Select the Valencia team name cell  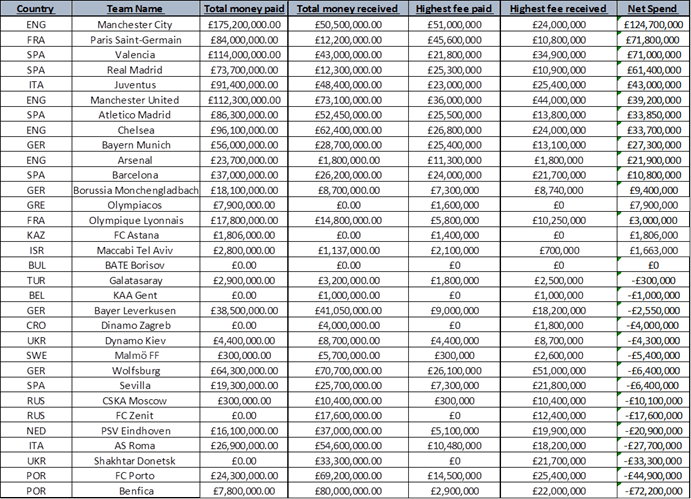tap(135, 55)
